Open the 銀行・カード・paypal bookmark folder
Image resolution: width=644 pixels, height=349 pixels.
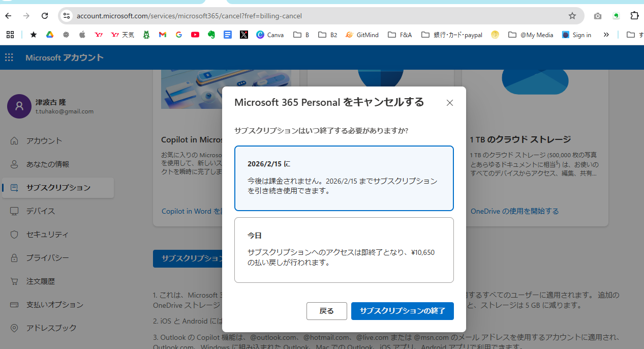(452, 35)
